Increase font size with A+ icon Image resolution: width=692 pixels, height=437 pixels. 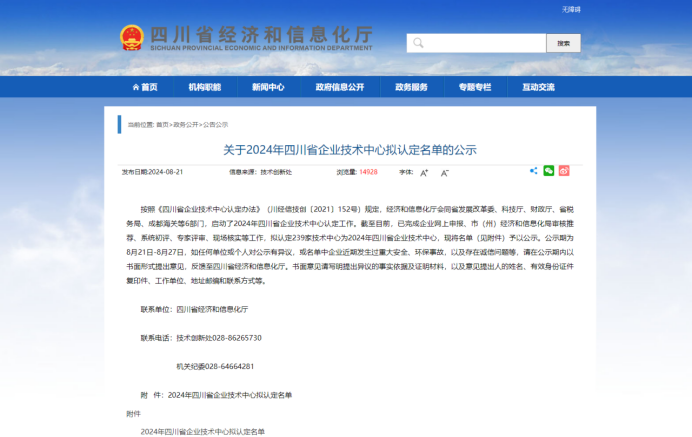click(423, 172)
